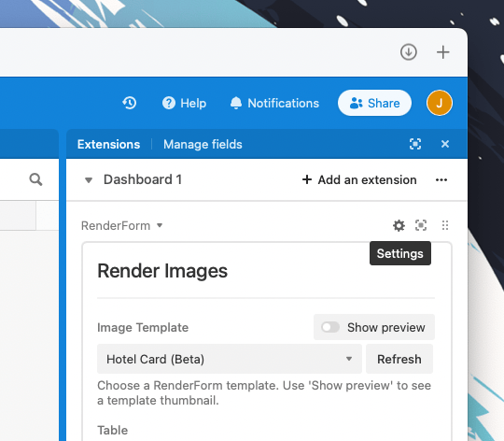Image resolution: width=504 pixels, height=441 pixels.
Task: Click the Refresh button
Action: point(399,359)
